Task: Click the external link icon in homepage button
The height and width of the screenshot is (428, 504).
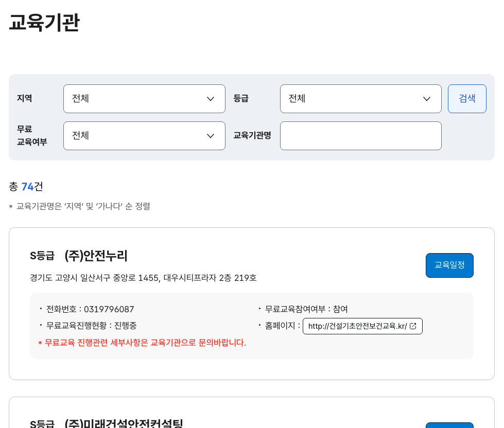Action: [413, 326]
